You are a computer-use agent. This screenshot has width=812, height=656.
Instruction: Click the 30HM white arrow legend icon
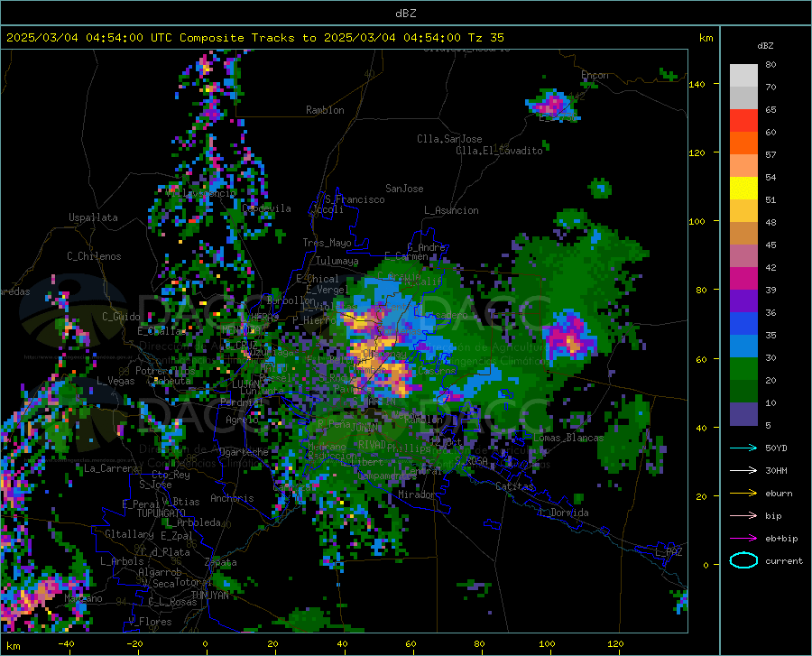click(743, 471)
